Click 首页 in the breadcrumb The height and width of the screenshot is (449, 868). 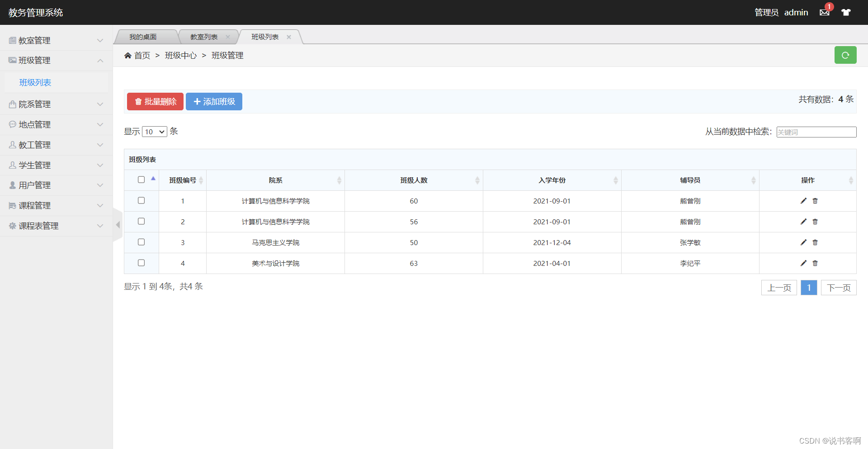(142, 55)
